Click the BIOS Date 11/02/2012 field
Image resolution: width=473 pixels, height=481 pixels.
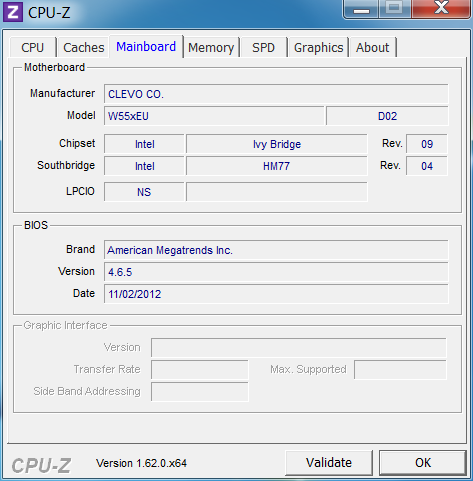coord(276,294)
